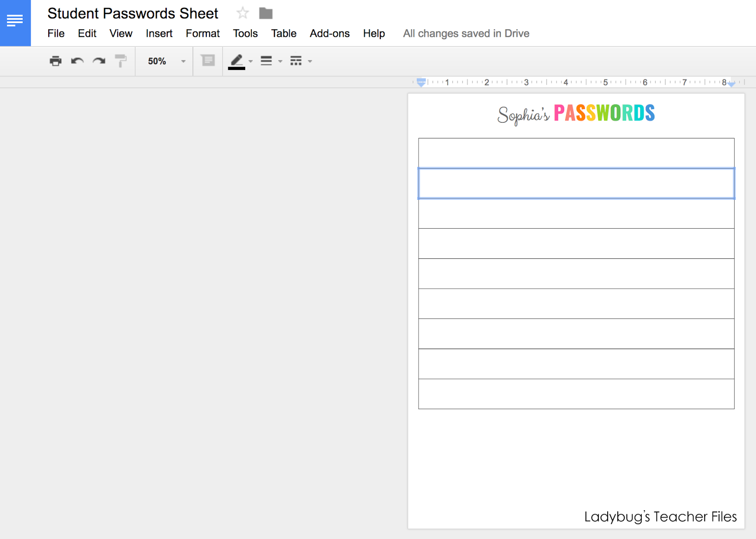This screenshot has height=539, width=756.
Task: Open the Add-ons menu
Action: point(329,33)
